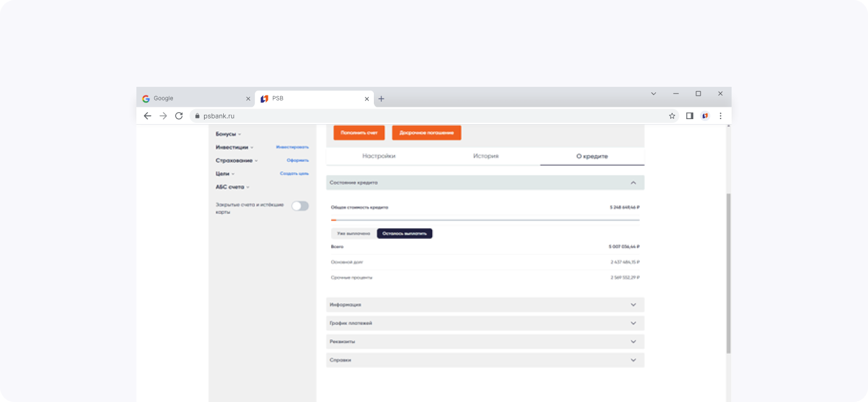Collapse the 'Состояние кредита' section
Screen dimensions: 868x402
[x=633, y=183]
